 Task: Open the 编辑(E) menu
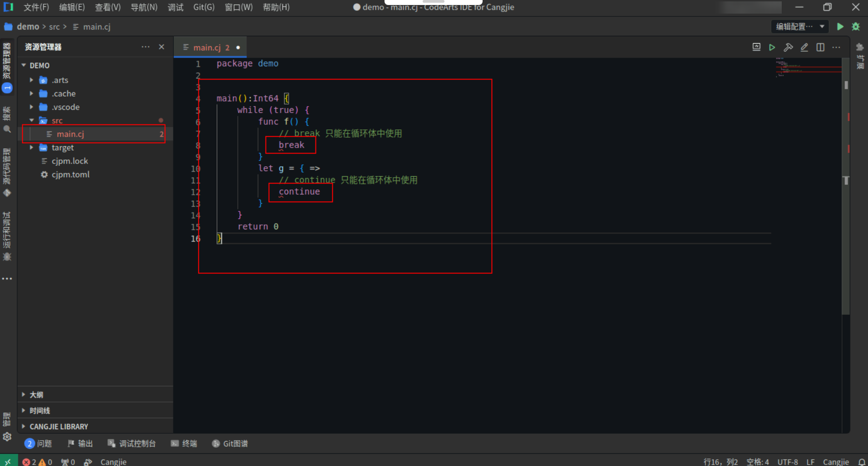pos(72,7)
